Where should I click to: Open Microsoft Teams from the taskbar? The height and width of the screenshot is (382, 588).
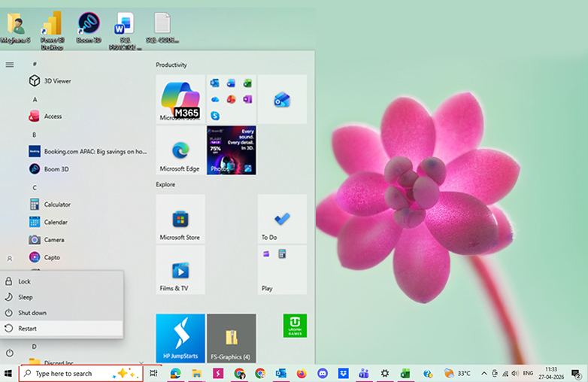(x=364, y=374)
